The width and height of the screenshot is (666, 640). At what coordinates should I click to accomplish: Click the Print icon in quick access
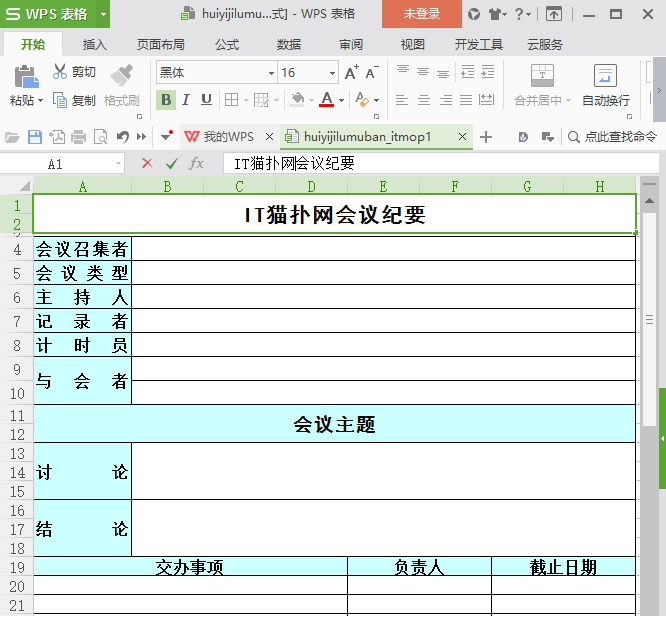79,137
